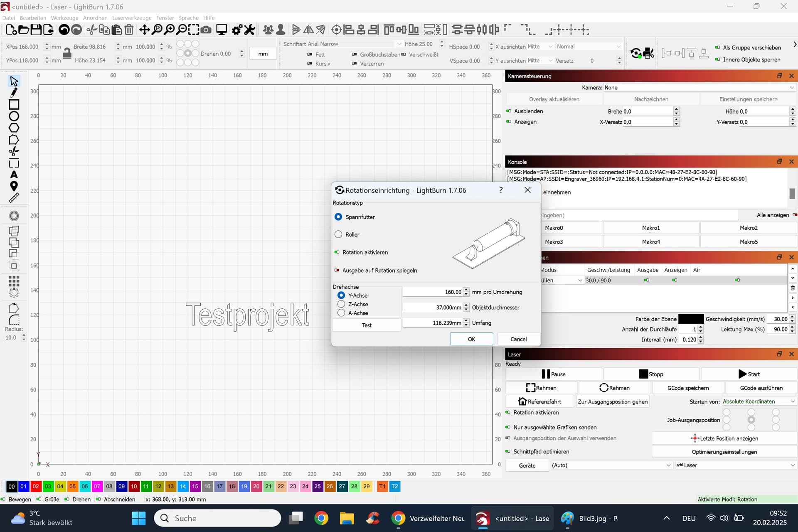Image resolution: width=798 pixels, height=532 pixels.
Task: Select the ellipse drawing tool
Action: (x=14, y=116)
